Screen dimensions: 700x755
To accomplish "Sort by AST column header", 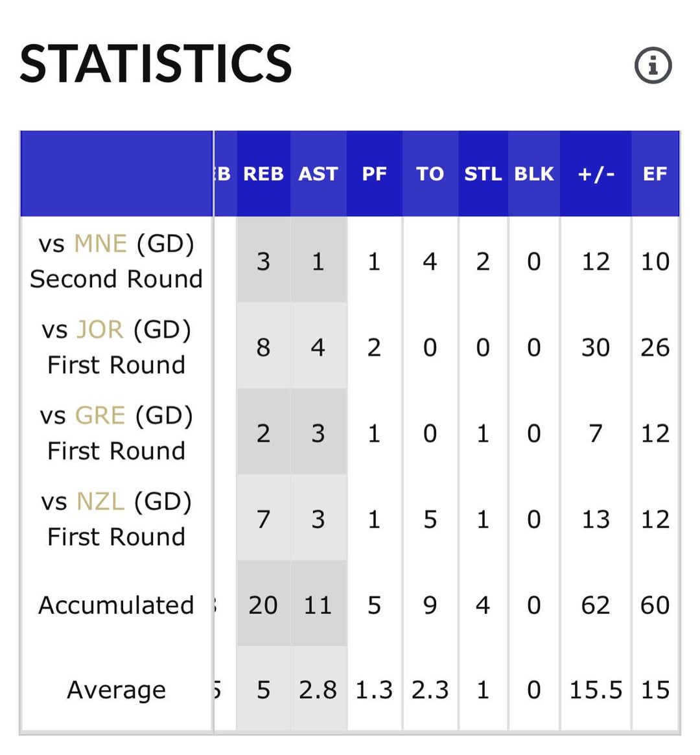I will (x=318, y=174).
